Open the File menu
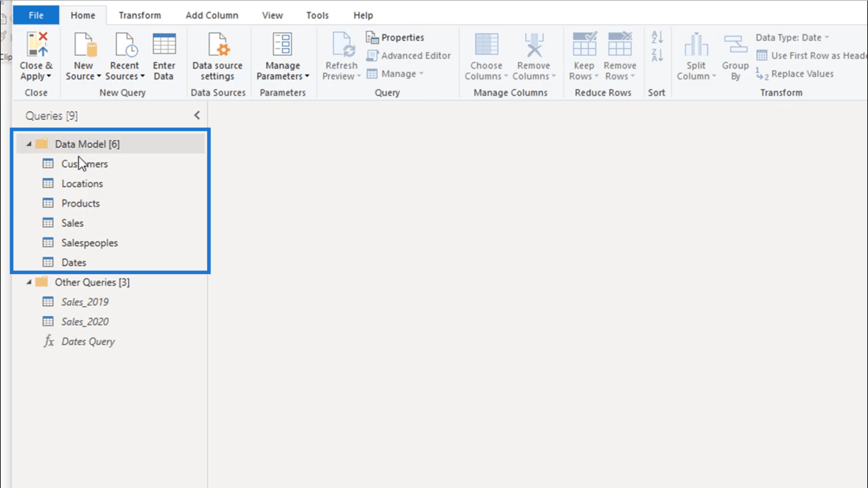Viewport: 868px width, 488px height. (36, 15)
